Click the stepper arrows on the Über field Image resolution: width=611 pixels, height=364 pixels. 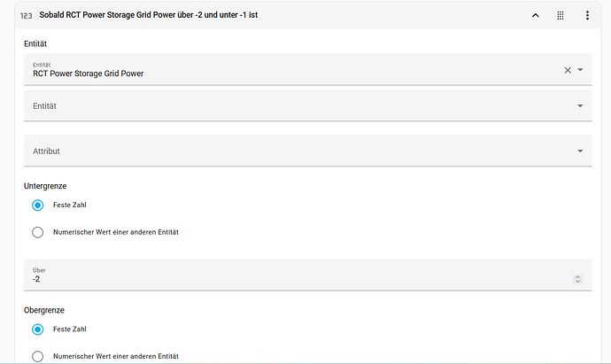(x=578, y=279)
